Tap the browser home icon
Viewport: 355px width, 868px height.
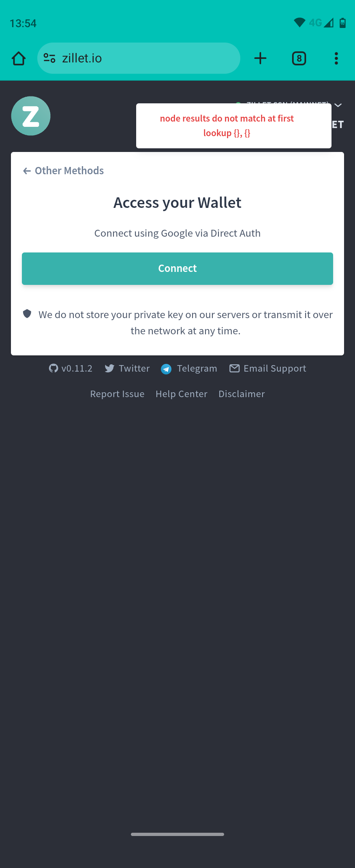(19, 58)
